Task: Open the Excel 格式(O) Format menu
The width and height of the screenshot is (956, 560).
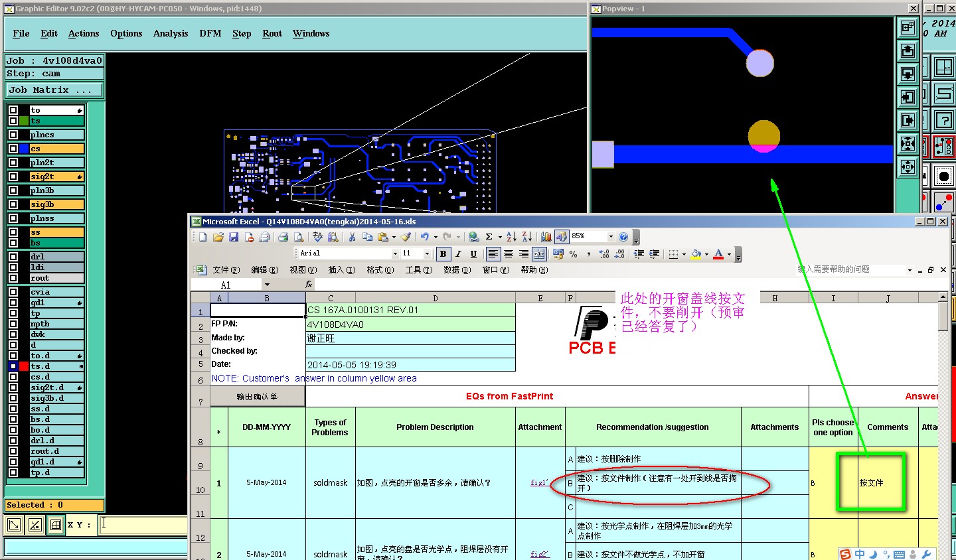Action: point(380,270)
